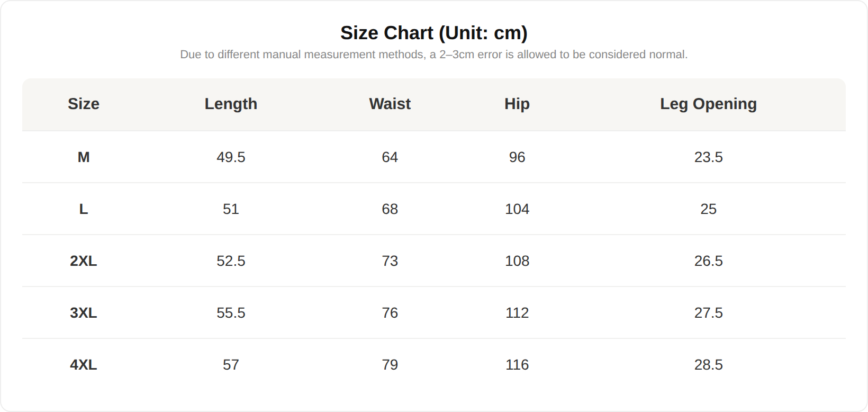The height and width of the screenshot is (412, 868).
Task: Click the 3XL size row label
Action: [x=84, y=313]
